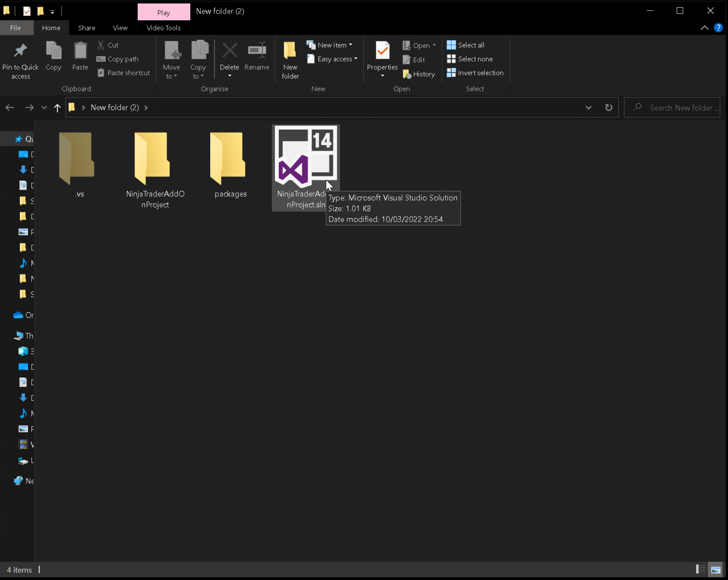The height and width of the screenshot is (580, 728).
Task: Show recent locations dropdown
Action: (x=44, y=107)
